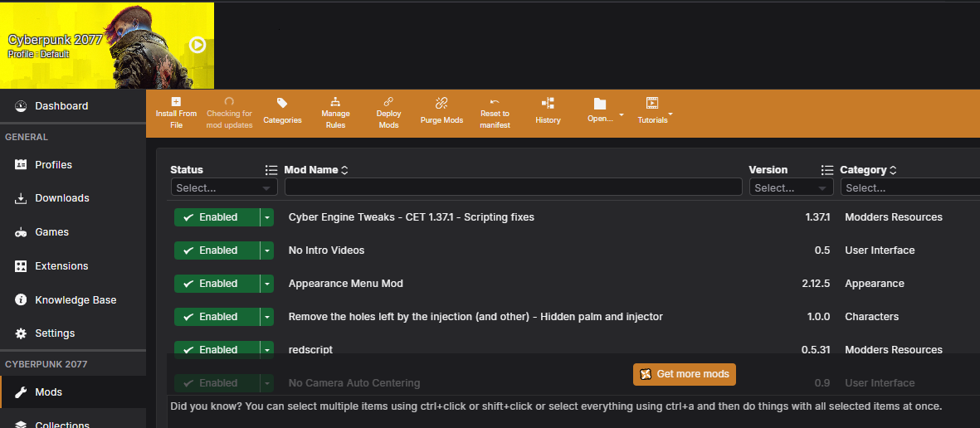The height and width of the screenshot is (428, 980).
Task: Click Modders Resources for Cyber Engine Tweaks
Action: [894, 217]
